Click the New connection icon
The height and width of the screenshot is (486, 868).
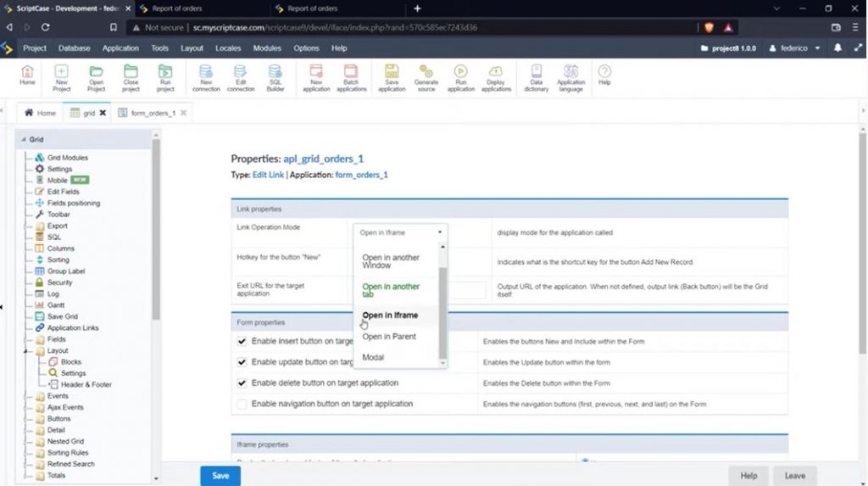click(x=205, y=77)
